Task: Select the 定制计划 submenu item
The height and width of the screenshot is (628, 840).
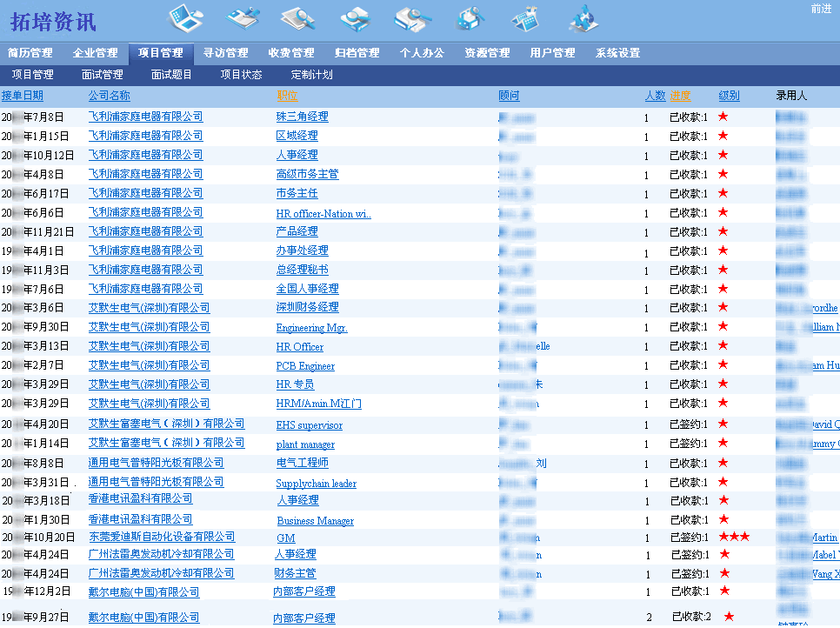Action: tap(312, 75)
